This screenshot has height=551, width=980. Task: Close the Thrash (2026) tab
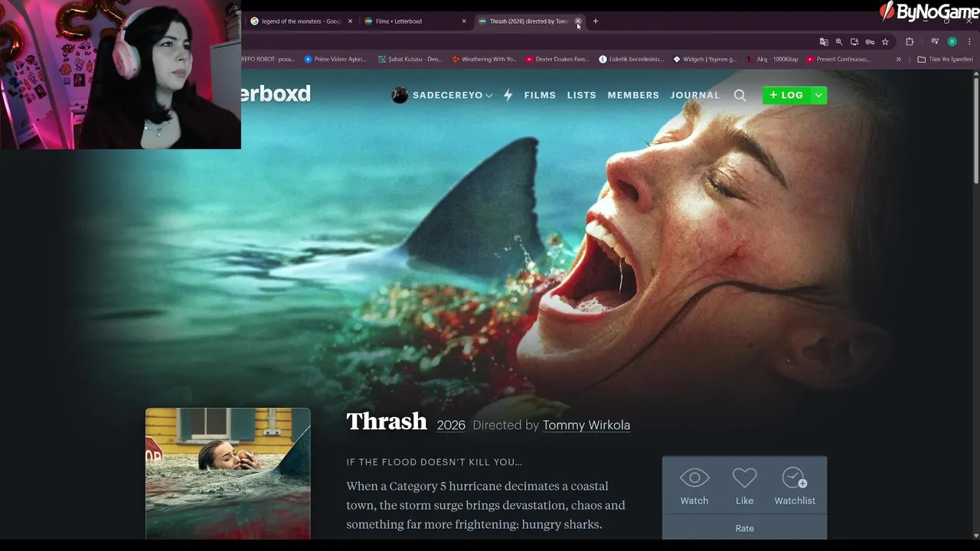[578, 21]
